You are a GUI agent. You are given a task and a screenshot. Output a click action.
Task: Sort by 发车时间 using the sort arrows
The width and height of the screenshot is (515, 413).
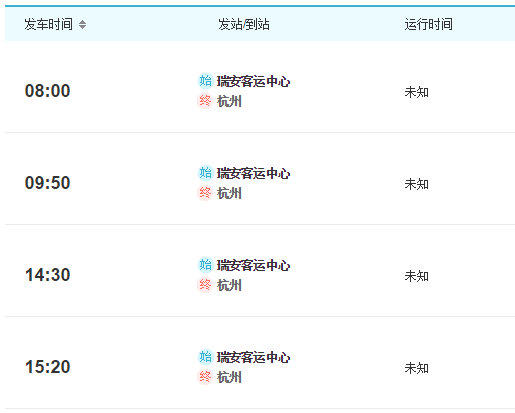82,24
